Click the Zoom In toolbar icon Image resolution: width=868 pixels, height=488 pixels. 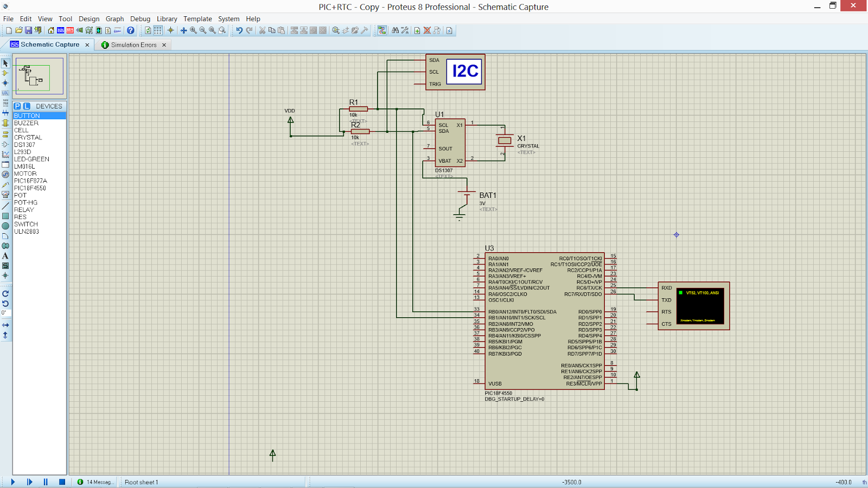coord(193,30)
